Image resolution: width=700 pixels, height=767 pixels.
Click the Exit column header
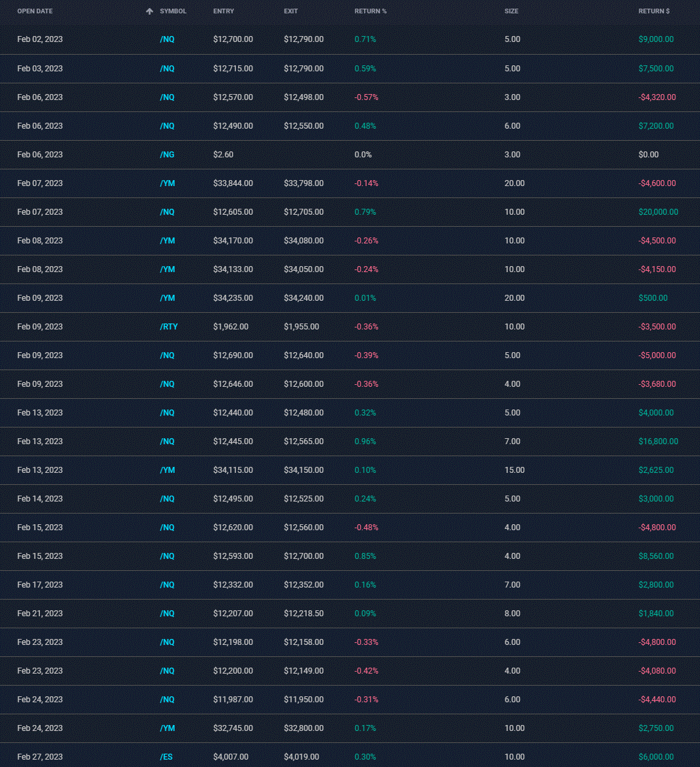(291, 11)
